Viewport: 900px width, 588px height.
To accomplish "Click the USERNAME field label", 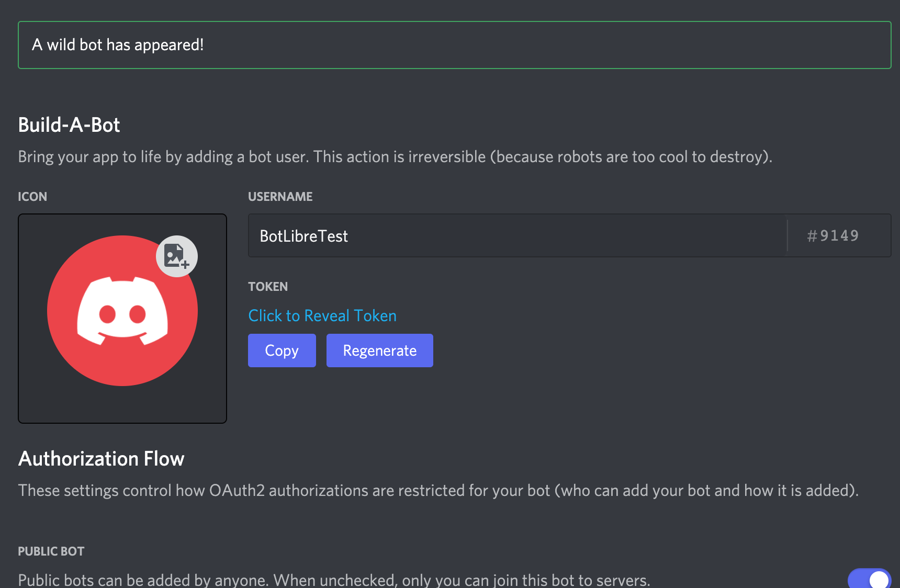I will pos(280,197).
